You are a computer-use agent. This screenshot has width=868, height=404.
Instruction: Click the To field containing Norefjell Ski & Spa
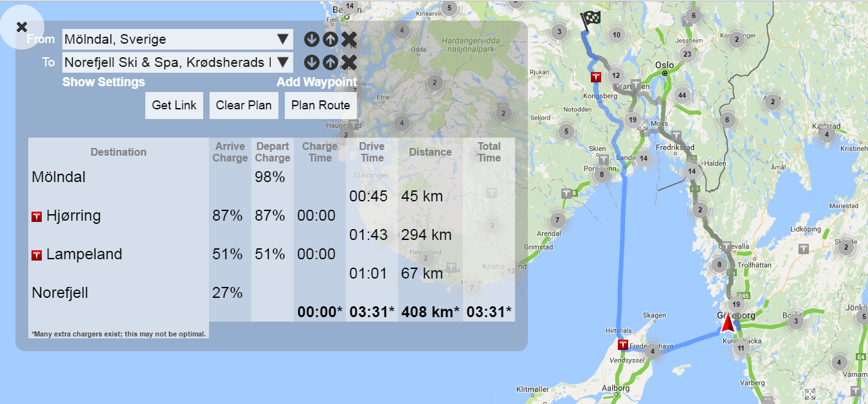pyautogui.click(x=178, y=62)
